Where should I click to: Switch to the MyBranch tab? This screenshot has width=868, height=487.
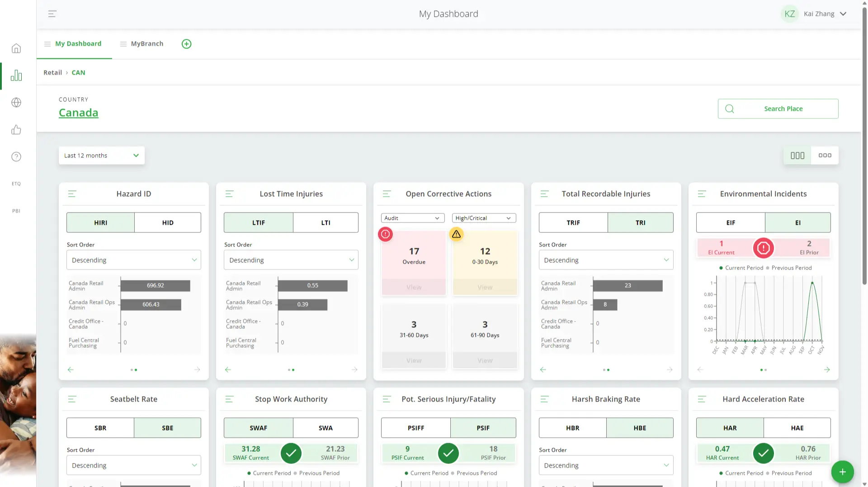(x=146, y=44)
